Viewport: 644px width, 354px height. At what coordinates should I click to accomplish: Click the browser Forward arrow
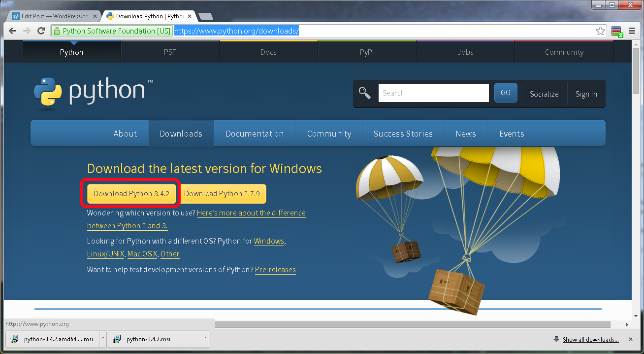pos(27,31)
